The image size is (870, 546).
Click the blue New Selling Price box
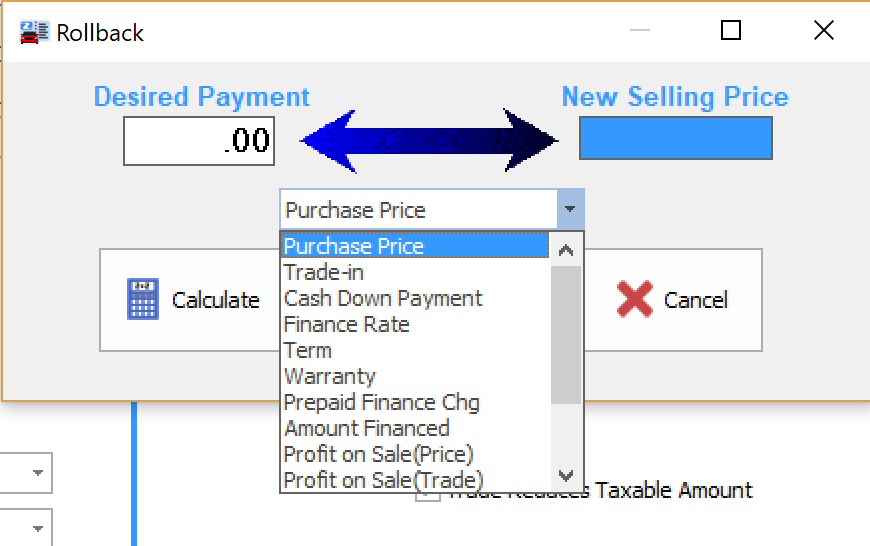click(x=675, y=138)
